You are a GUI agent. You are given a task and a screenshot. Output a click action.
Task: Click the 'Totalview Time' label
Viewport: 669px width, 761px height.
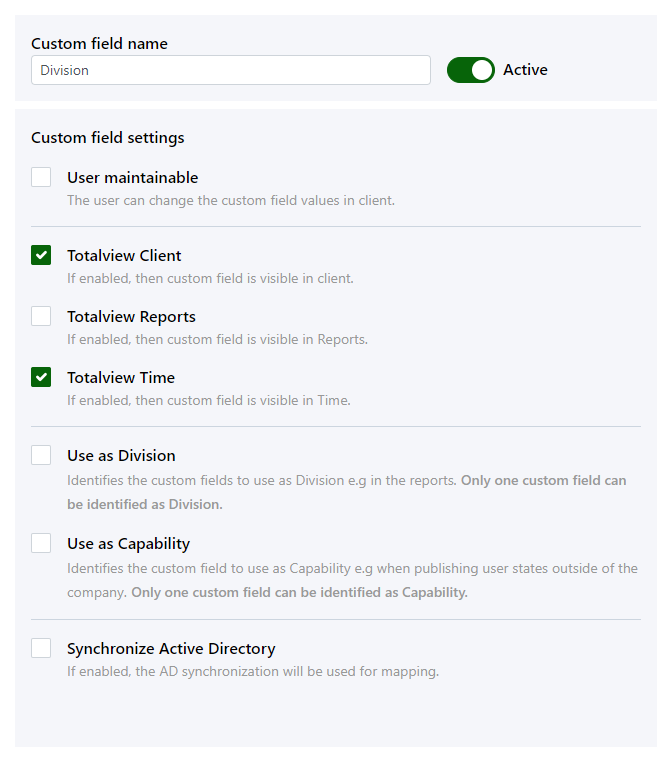tap(121, 378)
